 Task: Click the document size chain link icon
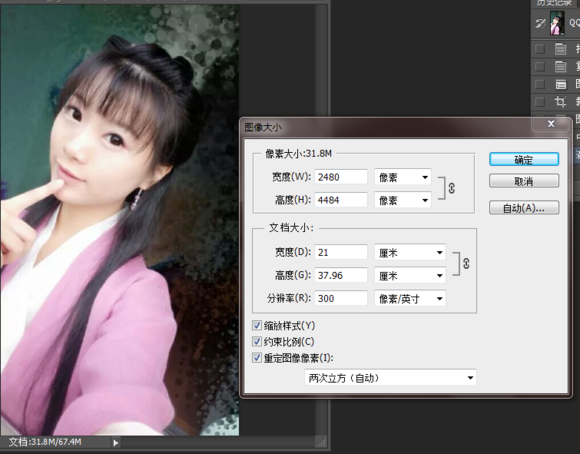pos(466,263)
